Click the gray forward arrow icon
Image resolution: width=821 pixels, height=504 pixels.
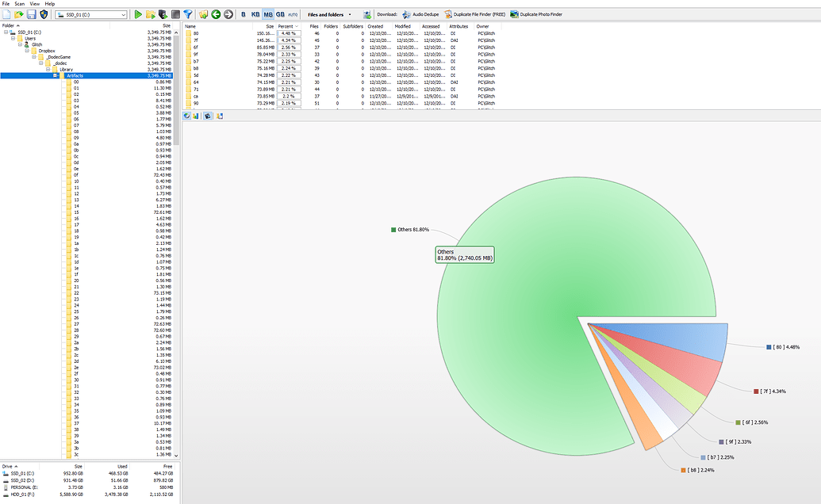point(228,14)
